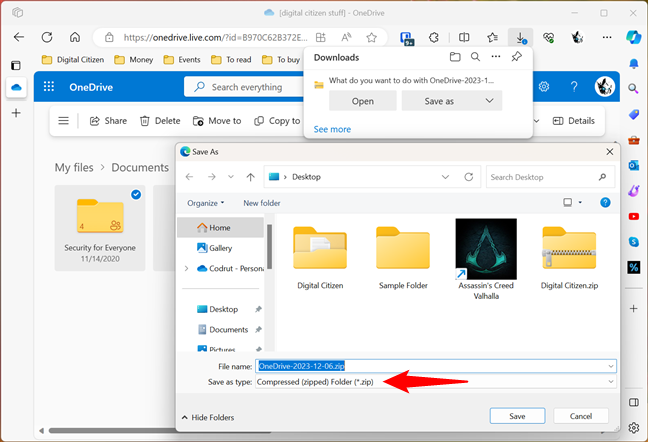The image size is (648, 442).
Task: Open Save As help icon
Action: click(605, 202)
